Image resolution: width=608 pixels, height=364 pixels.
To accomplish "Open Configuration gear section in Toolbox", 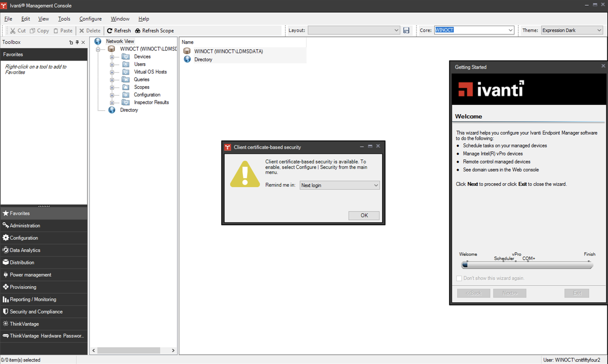I will pyautogui.click(x=44, y=238).
